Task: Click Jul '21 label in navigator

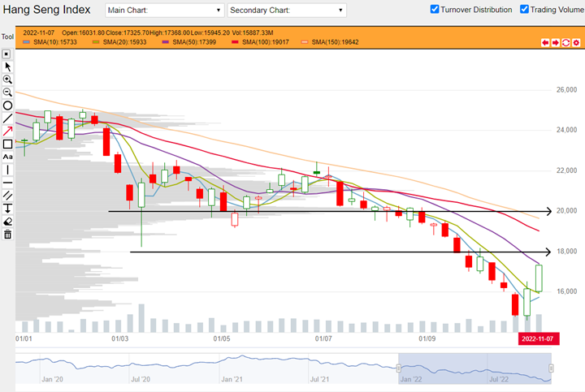Action: point(319,379)
